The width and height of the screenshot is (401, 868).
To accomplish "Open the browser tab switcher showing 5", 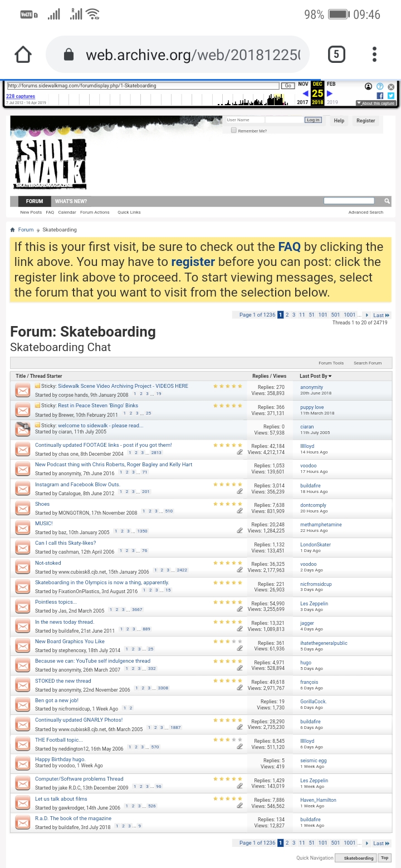I will pos(336,55).
